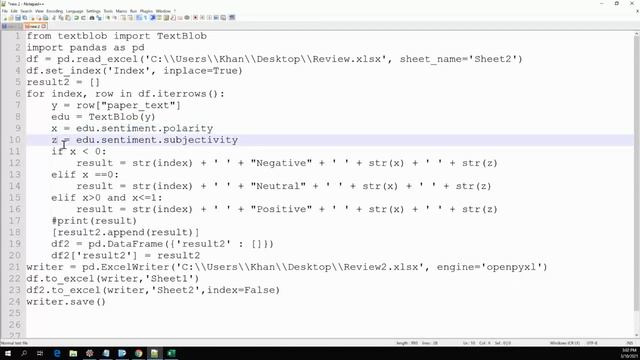
Task: Click the Folder as Workspace icon
Action: click(180, 18)
